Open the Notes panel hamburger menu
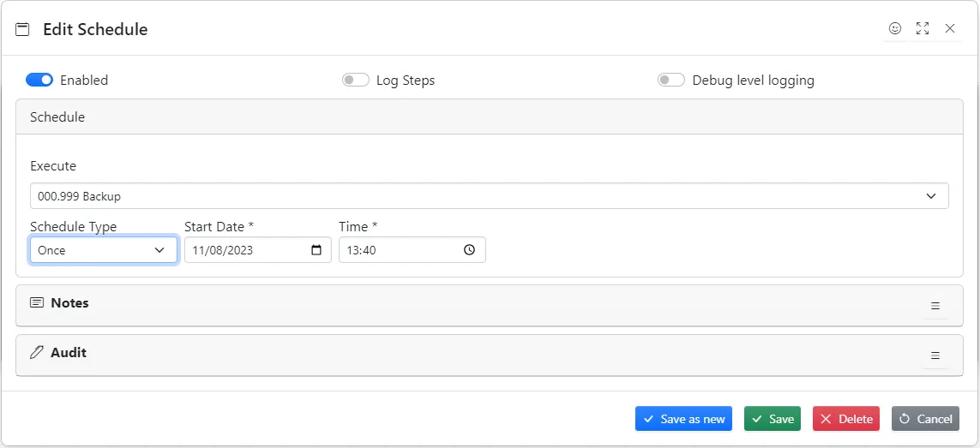This screenshot has width=980, height=448. click(x=935, y=306)
